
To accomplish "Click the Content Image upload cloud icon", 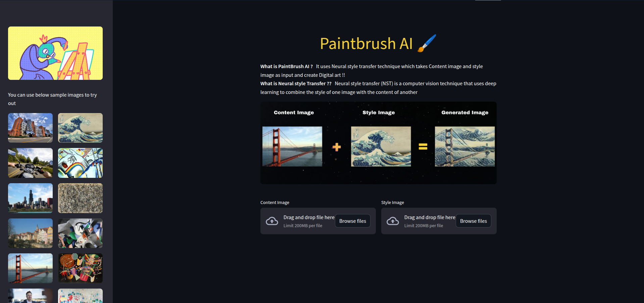I will 272,221.
